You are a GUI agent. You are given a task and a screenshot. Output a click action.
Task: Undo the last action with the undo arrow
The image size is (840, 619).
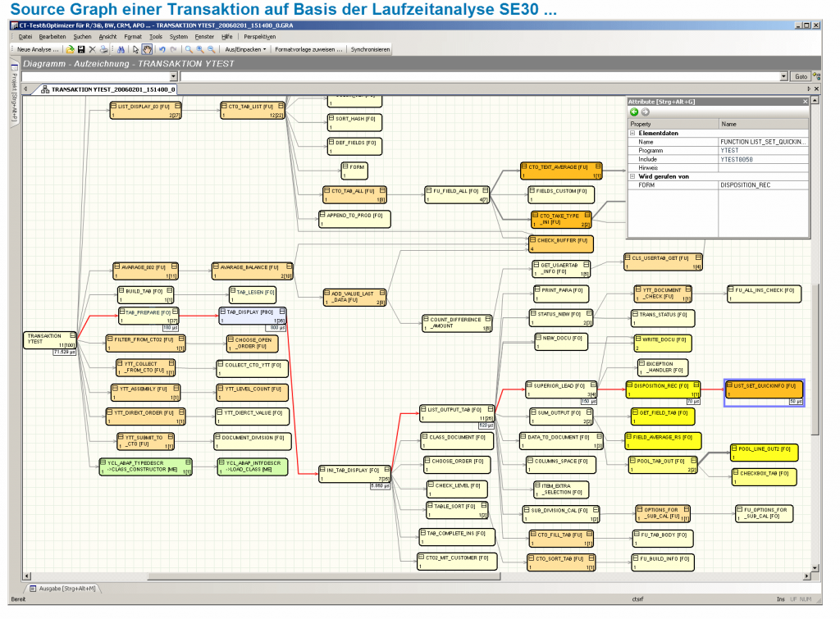pyautogui.click(x=161, y=48)
